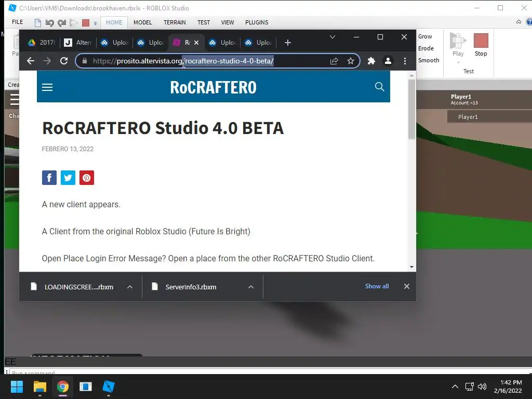Switch to the MODEL ribbon tab

click(142, 22)
